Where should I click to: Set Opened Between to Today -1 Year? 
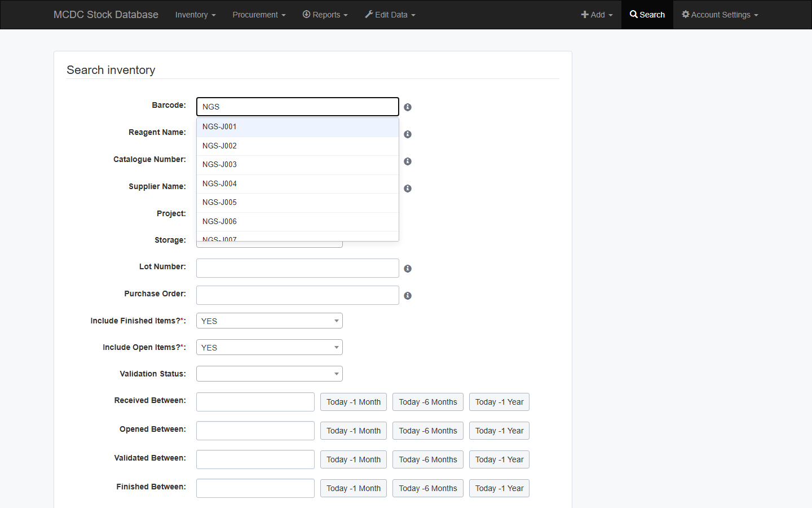click(x=499, y=431)
